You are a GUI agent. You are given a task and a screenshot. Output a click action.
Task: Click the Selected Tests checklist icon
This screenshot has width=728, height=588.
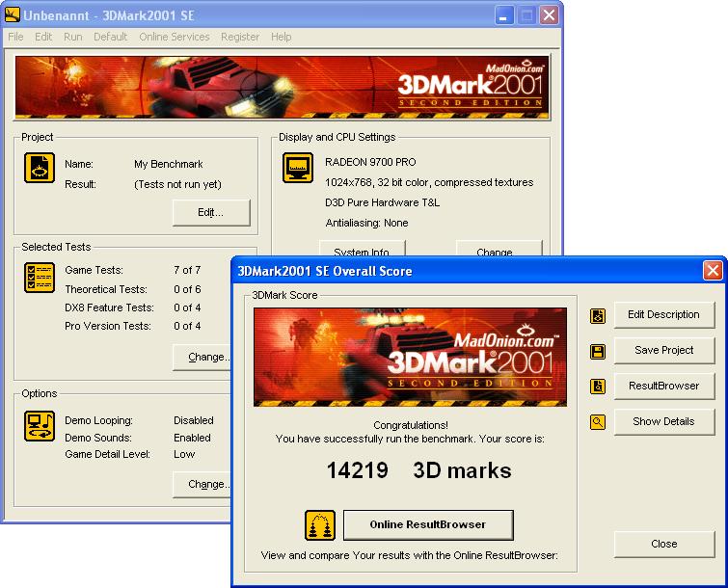tap(40, 278)
